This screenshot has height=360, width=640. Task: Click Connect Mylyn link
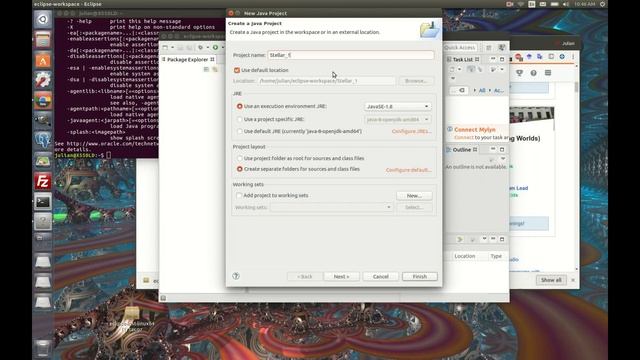[x=475, y=129]
